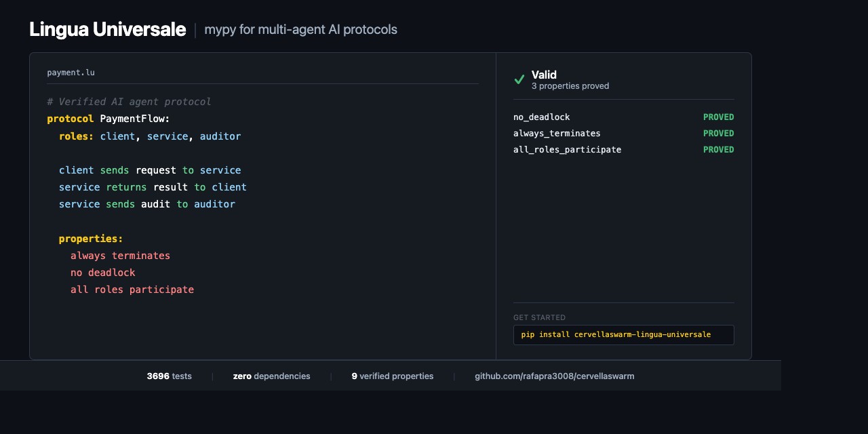
Task: Click the green Valid checkmark icon
Action: (519, 79)
